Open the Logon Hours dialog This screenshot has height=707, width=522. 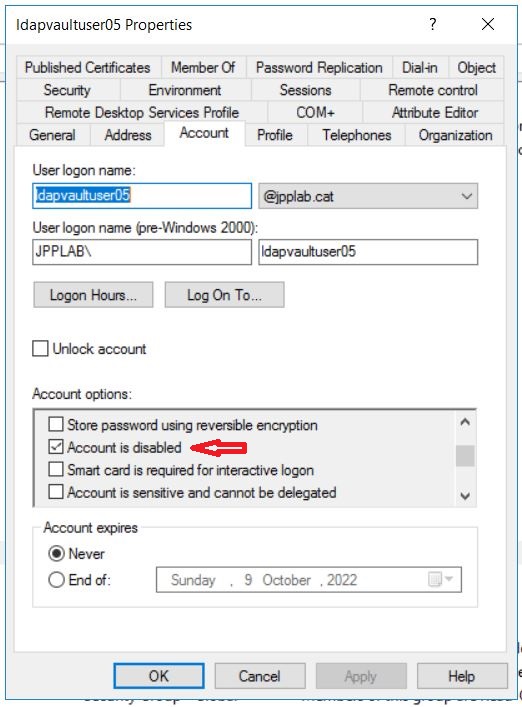click(x=93, y=295)
